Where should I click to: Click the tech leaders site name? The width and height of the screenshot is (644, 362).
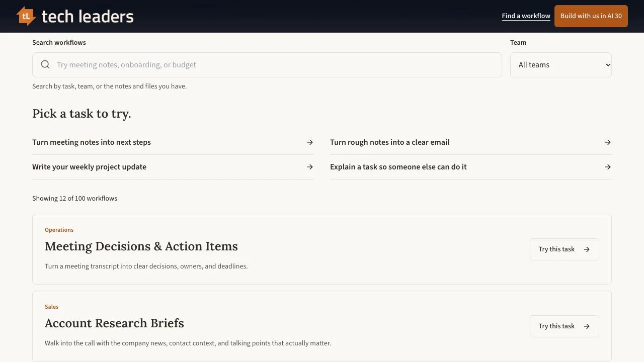point(88,17)
